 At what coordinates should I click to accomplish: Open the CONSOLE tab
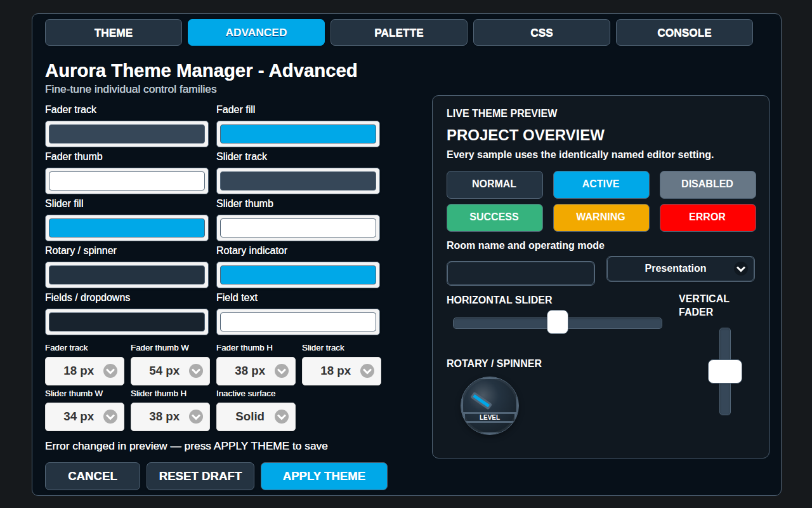(x=684, y=32)
